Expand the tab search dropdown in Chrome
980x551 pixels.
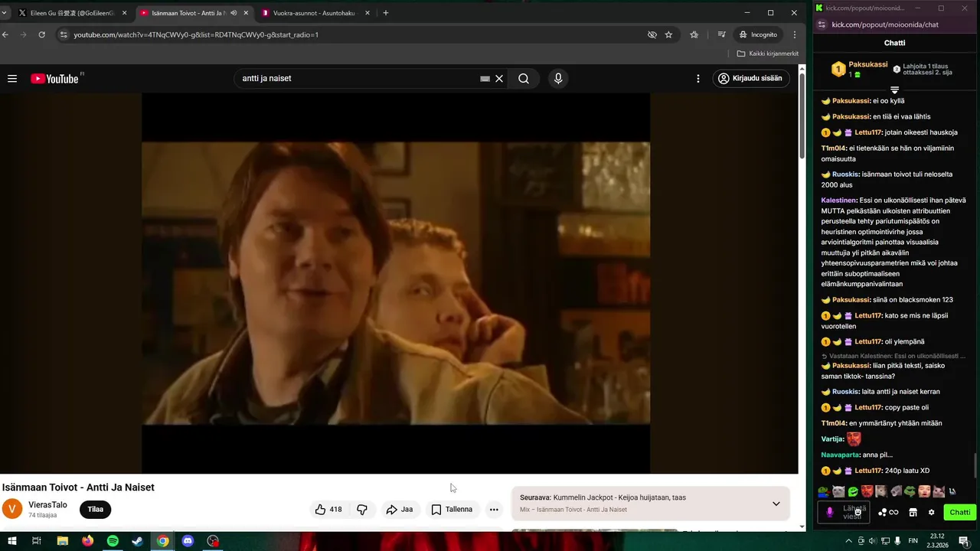click(4, 13)
